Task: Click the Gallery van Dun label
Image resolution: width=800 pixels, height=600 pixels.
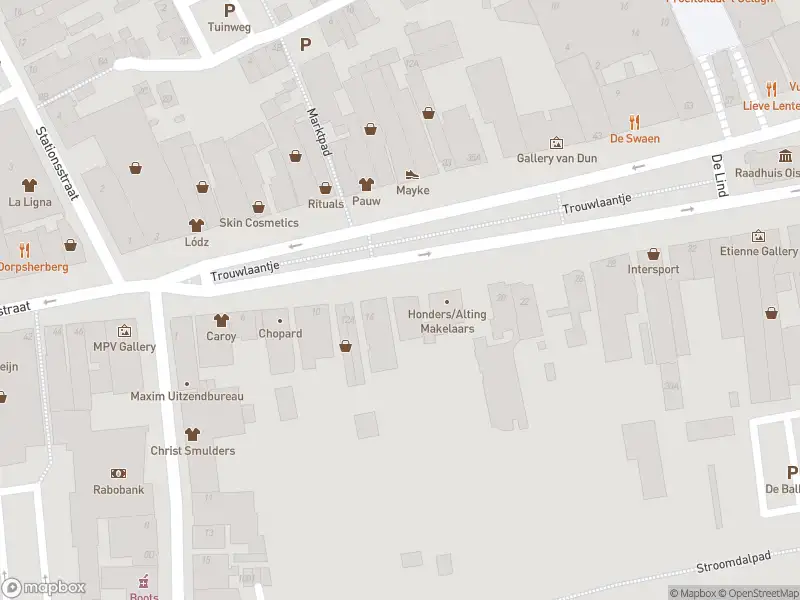Action: 557,158
